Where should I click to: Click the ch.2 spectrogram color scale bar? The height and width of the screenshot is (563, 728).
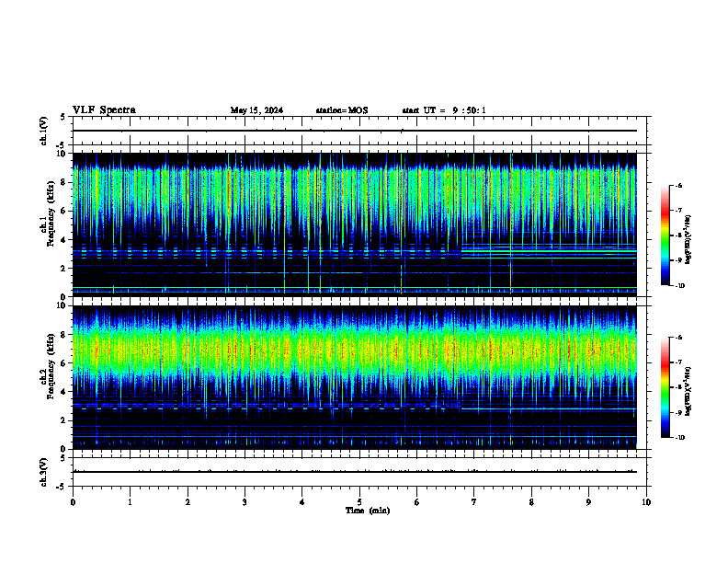pyautogui.click(x=665, y=387)
